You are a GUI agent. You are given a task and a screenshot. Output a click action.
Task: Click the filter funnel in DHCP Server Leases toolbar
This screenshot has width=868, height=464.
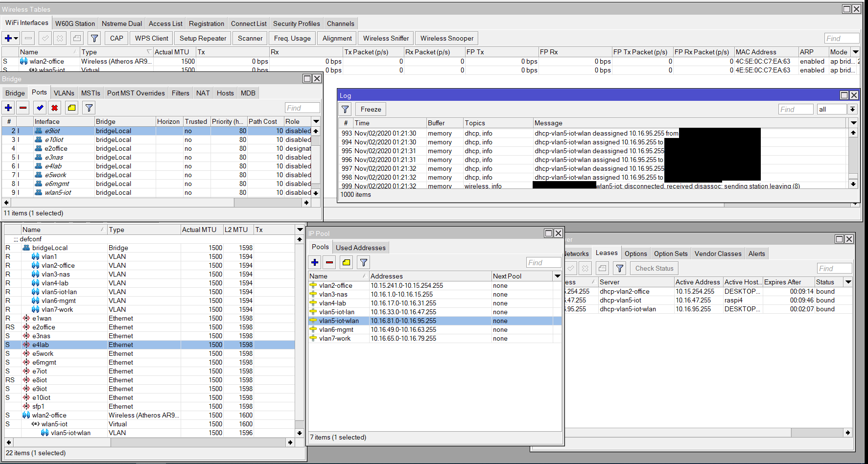(x=620, y=268)
